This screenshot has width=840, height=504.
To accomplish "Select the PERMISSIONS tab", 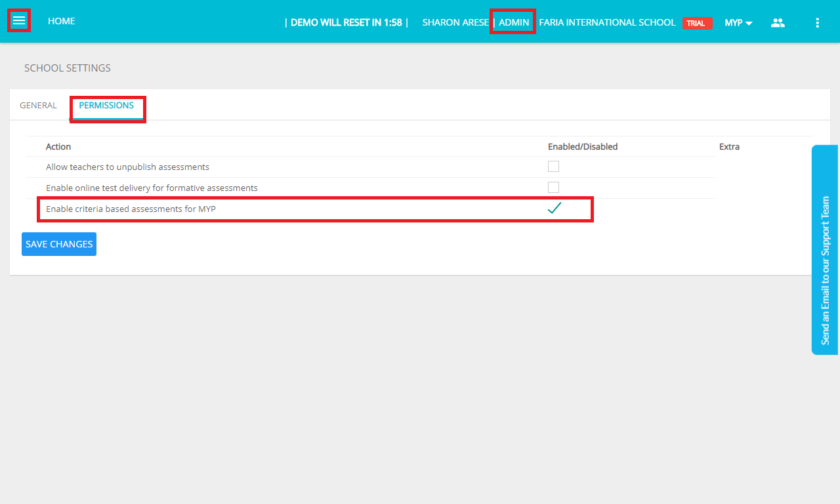I will (x=106, y=106).
